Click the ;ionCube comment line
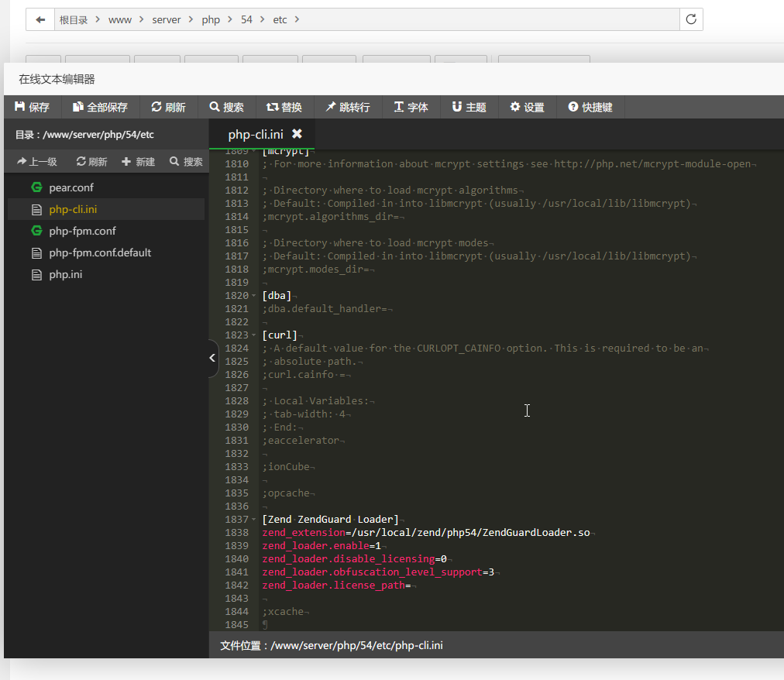 286,467
